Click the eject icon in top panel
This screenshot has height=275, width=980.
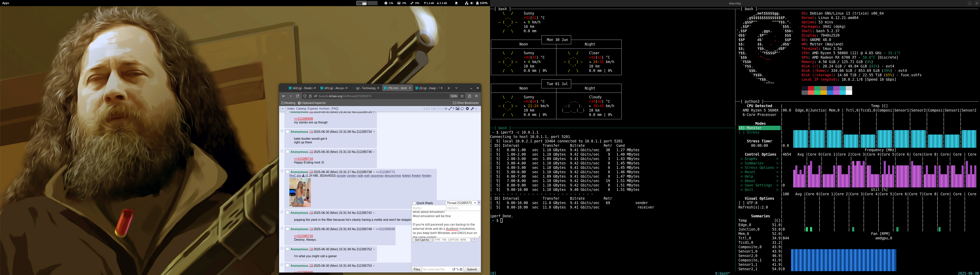point(457,3)
